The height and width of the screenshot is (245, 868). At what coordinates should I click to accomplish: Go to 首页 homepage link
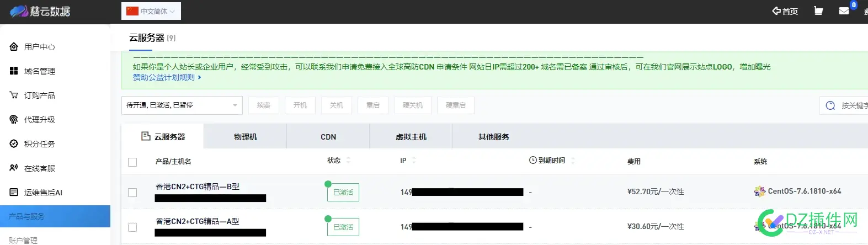[790, 11]
